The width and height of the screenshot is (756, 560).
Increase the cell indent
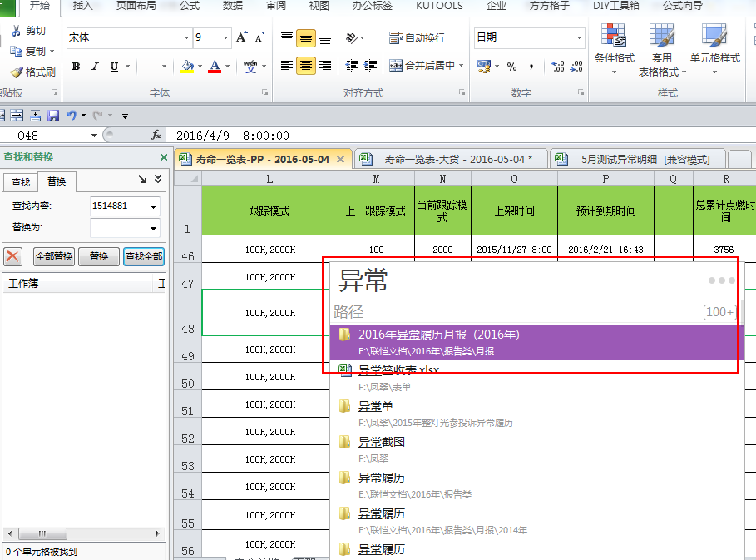[x=370, y=66]
